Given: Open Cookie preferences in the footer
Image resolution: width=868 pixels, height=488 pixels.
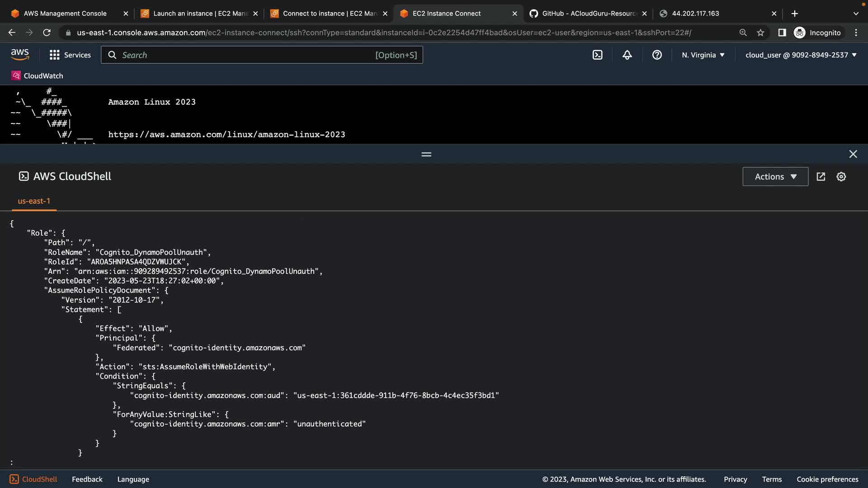Looking at the screenshot, I should [x=827, y=479].
